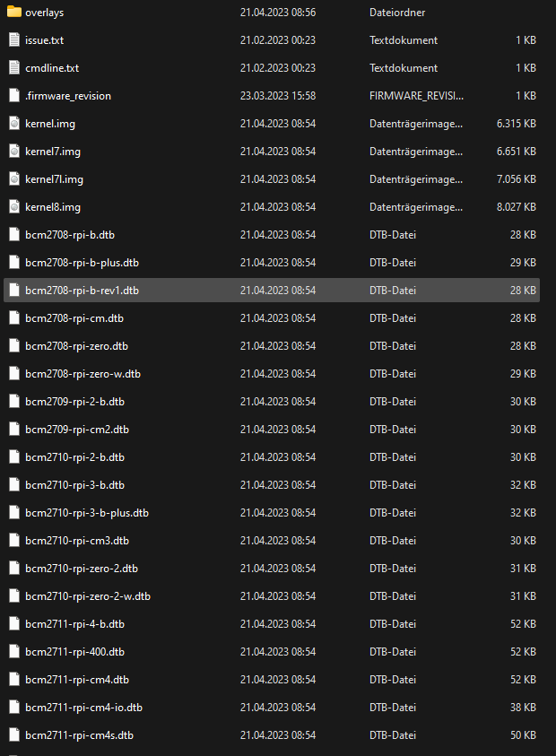Click the bcm2708-rpi-cm.dtb file name
Screen dimensions: 556x756
[x=74, y=318]
